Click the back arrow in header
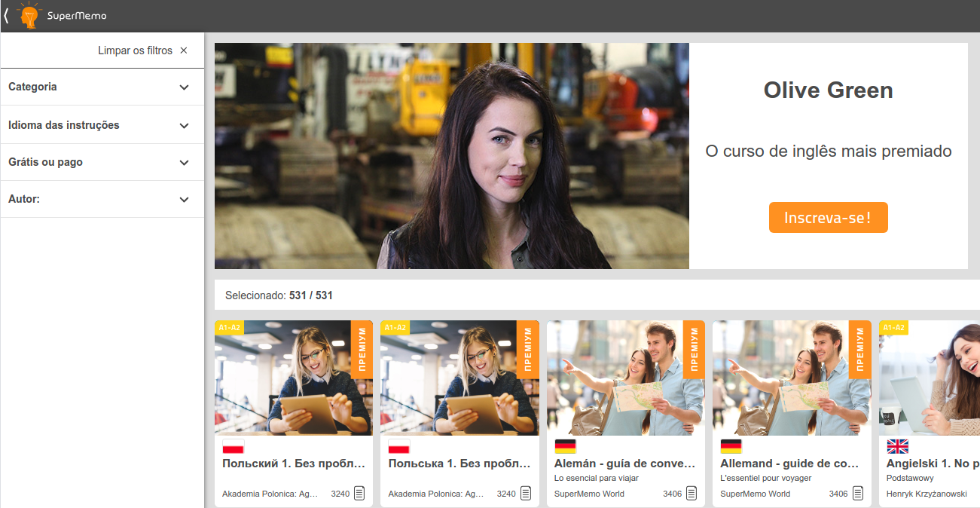The height and width of the screenshot is (508, 980). pos(6,16)
